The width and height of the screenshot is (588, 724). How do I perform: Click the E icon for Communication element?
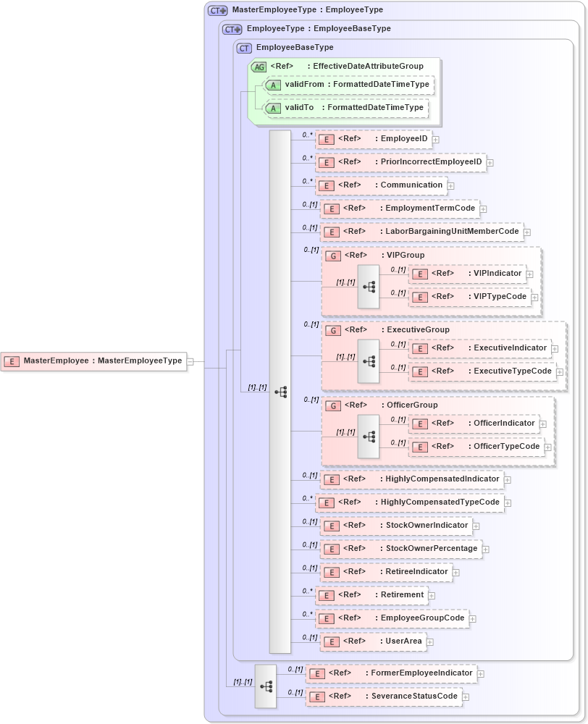click(x=326, y=185)
